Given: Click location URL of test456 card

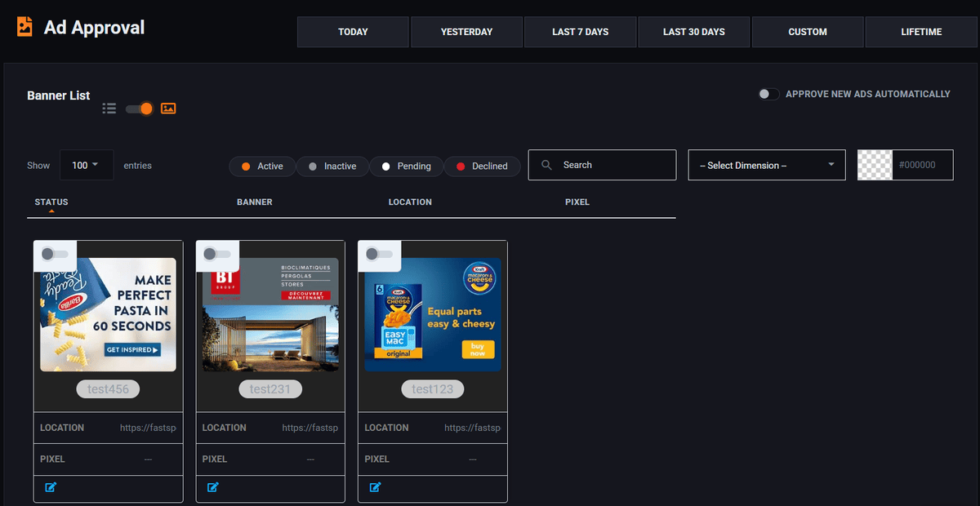Looking at the screenshot, I should click(148, 428).
